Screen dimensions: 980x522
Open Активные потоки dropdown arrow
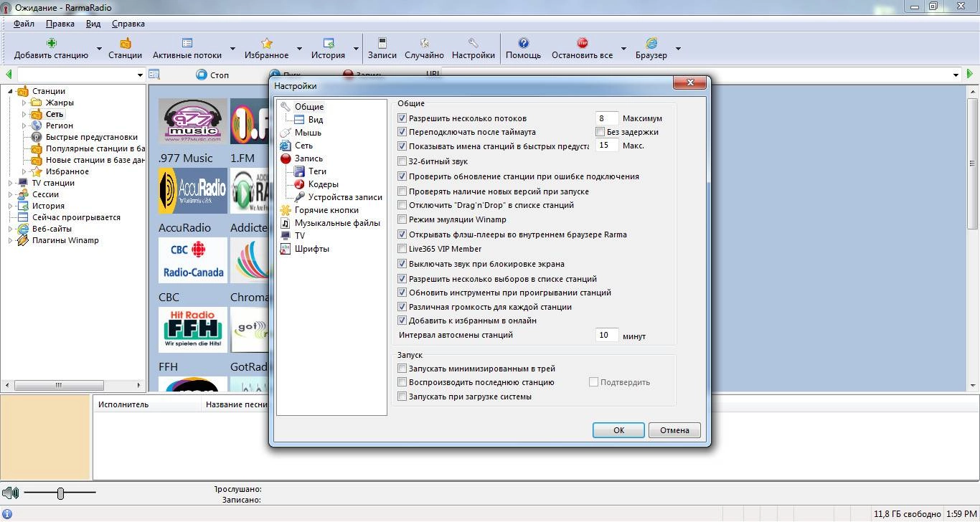[x=232, y=49]
